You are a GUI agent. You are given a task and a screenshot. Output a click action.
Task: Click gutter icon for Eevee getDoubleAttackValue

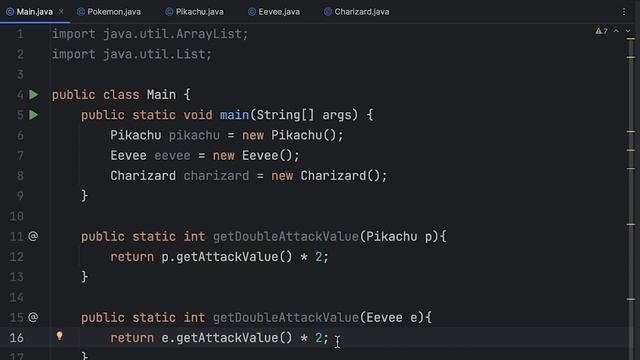(33, 317)
